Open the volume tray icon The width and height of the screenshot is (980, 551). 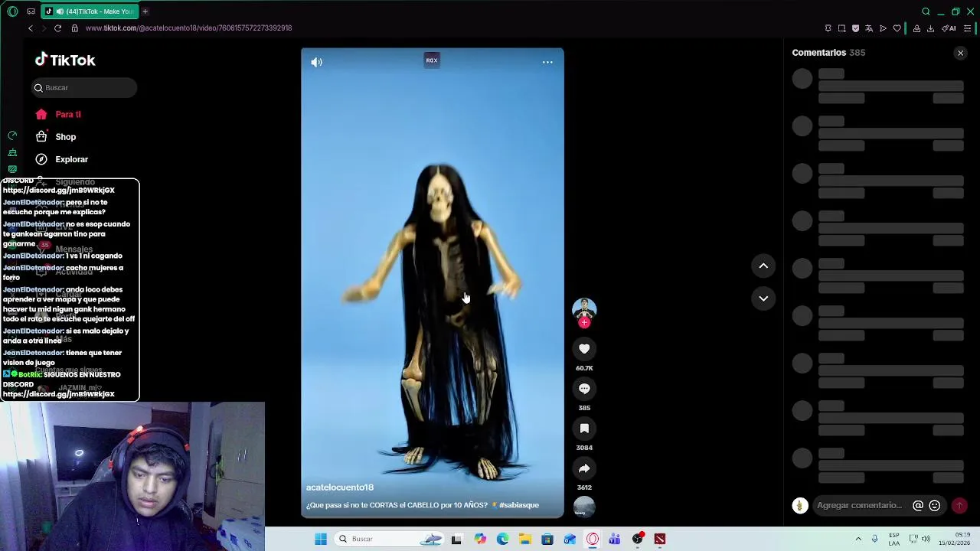point(926,539)
